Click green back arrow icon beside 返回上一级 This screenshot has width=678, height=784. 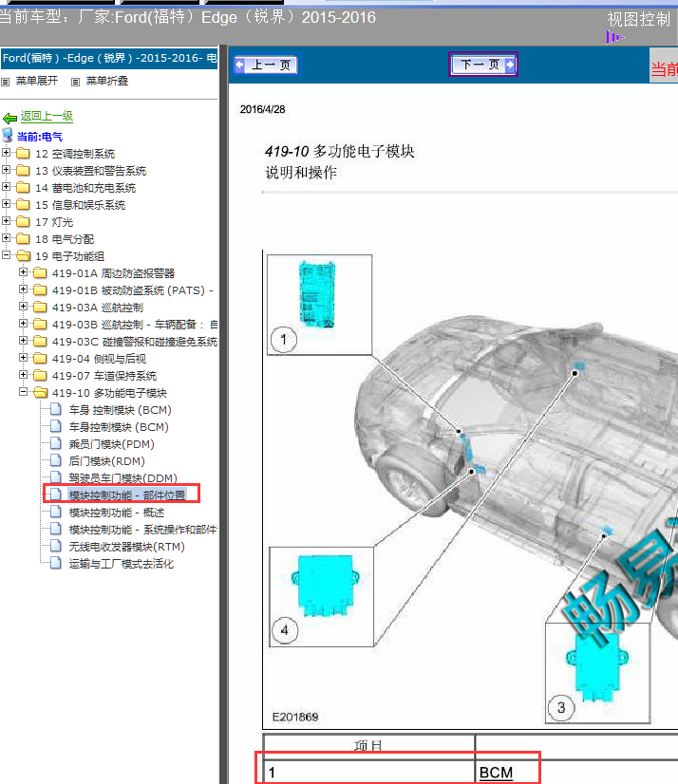[x=9, y=119]
